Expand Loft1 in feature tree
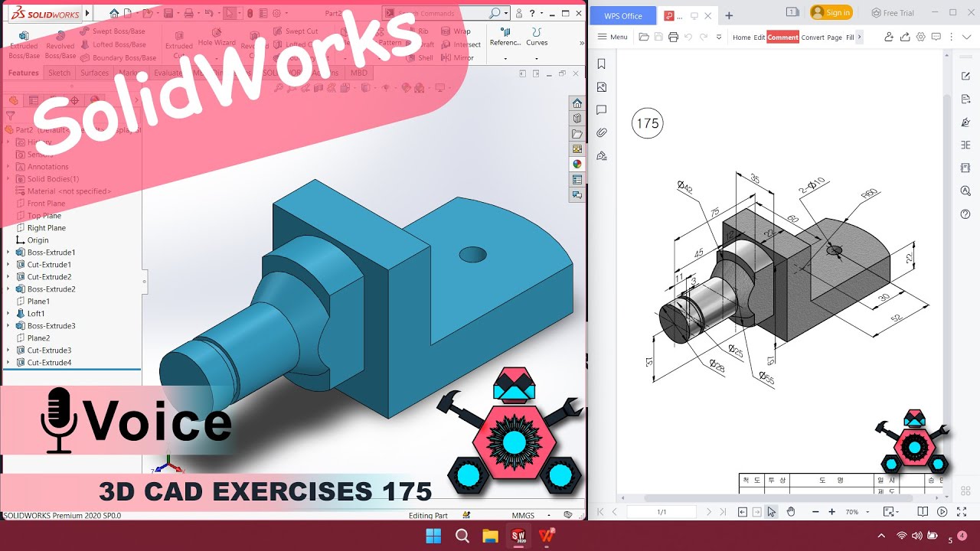The height and width of the screenshot is (551, 980). [x=9, y=314]
